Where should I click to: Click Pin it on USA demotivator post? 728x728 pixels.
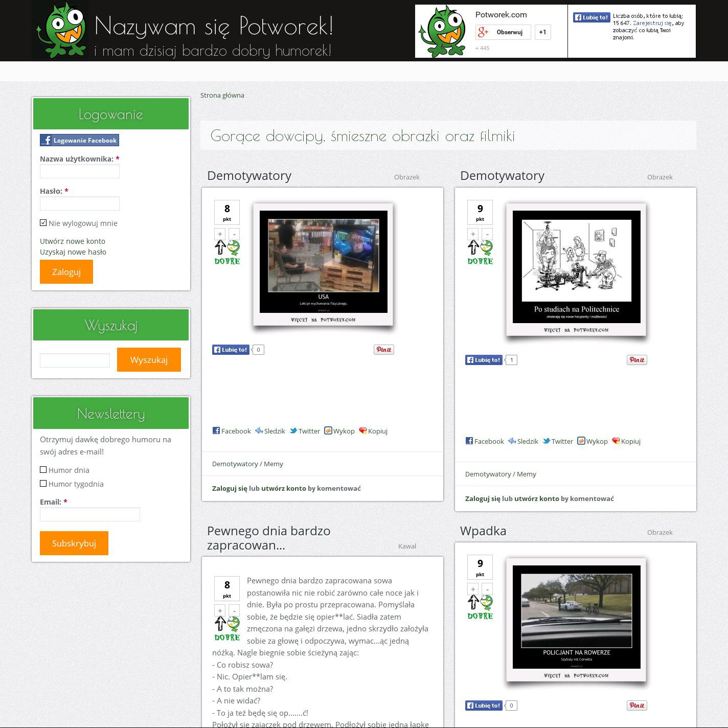[383, 350]
